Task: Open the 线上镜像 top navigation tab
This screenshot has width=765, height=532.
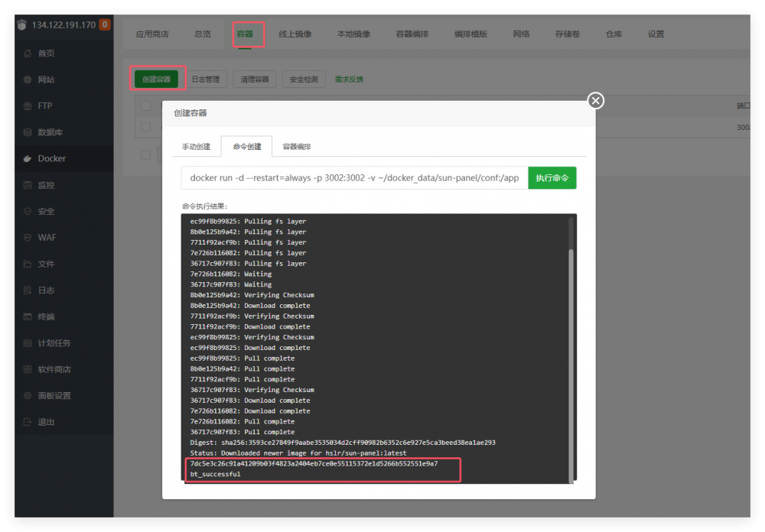Action: [295, 34]
